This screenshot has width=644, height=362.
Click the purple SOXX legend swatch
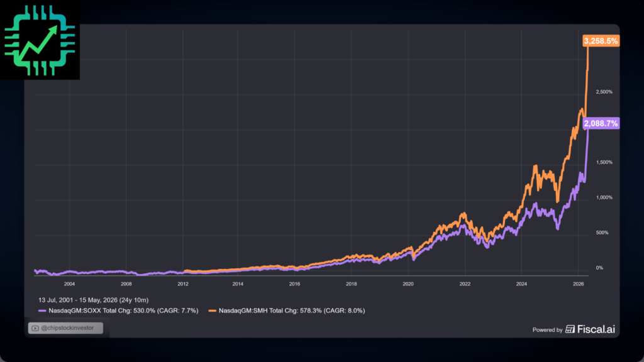tap(42, 310)
